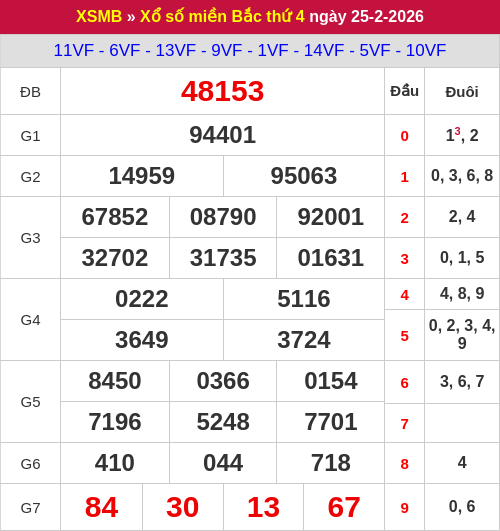Click the tail values '3, 6, 7'
This screenshot has width=500, height=531.
point(462,381)
